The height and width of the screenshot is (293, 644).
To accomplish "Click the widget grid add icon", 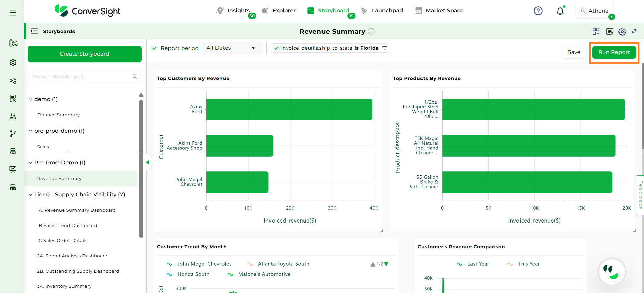I will pos(596,32).
